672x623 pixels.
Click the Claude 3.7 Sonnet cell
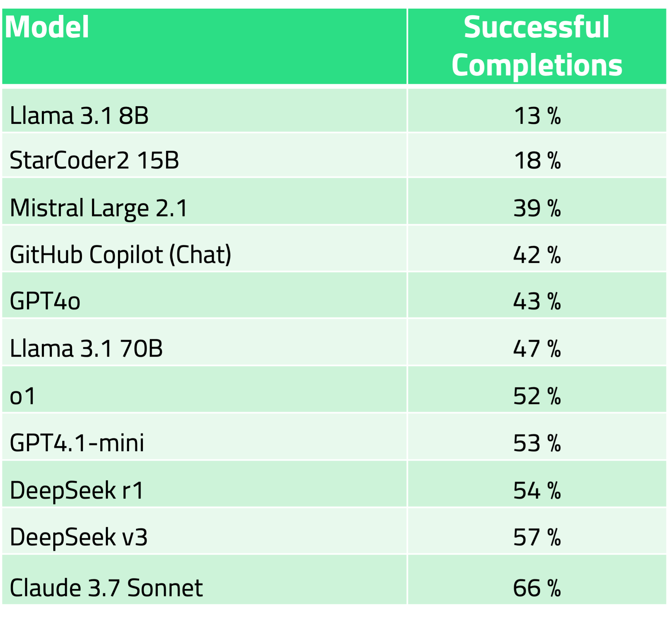106,588
